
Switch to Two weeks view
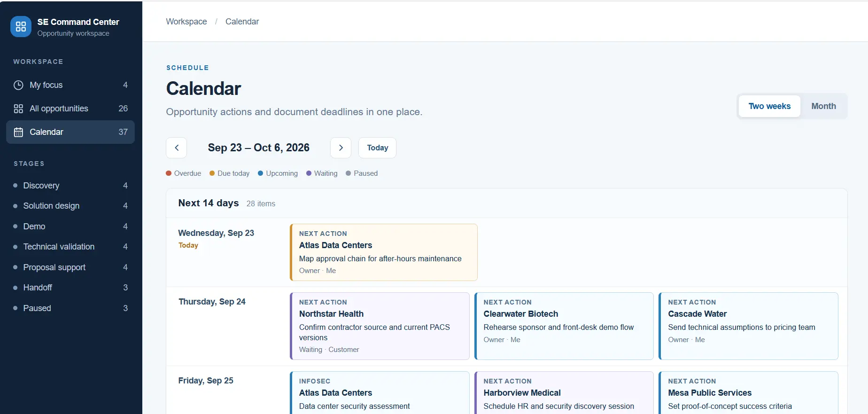click(x=769, y=106)
